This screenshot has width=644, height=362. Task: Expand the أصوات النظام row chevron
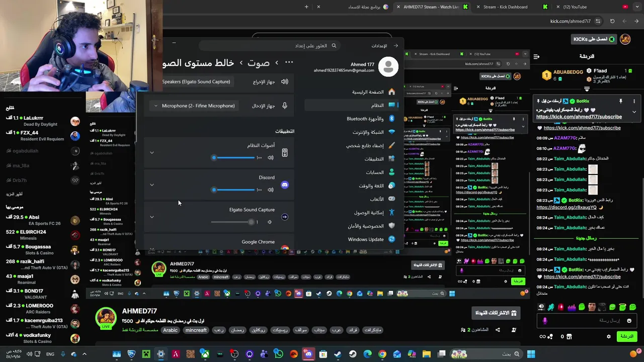point(152,153)
